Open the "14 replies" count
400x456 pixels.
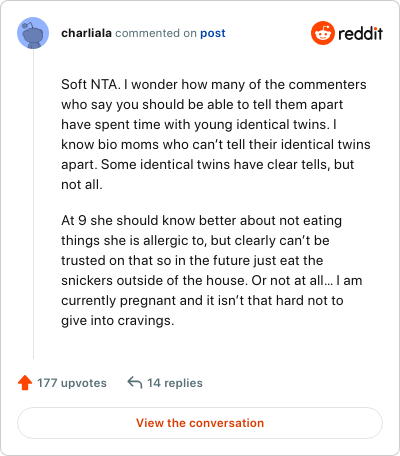[x=175, y=383]
